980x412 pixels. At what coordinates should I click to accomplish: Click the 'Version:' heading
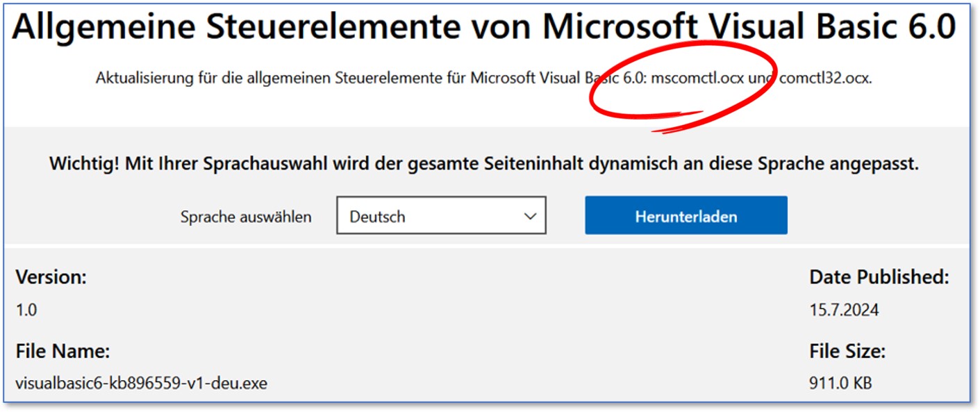click(x=51, y=278)
